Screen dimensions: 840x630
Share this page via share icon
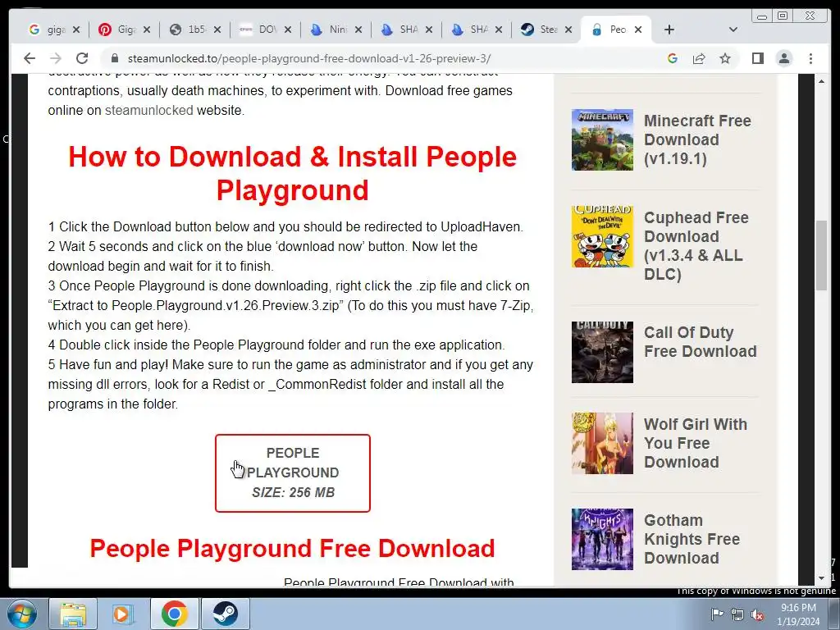[699, 58]
